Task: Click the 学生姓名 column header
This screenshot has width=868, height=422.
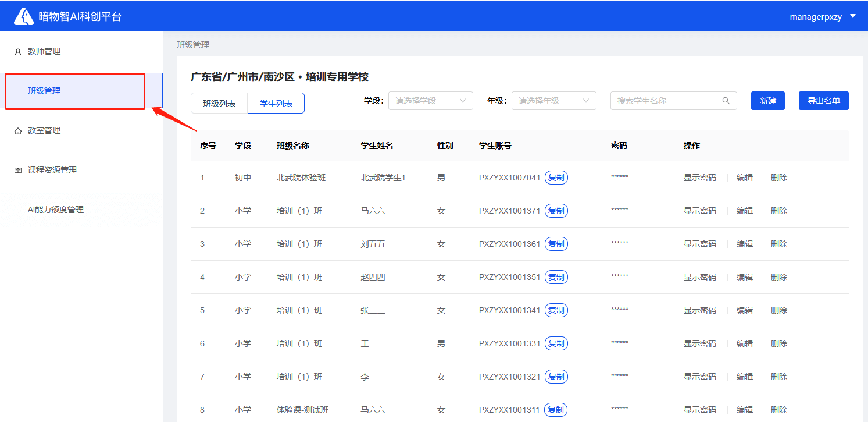Action: [x=377, y=146]
